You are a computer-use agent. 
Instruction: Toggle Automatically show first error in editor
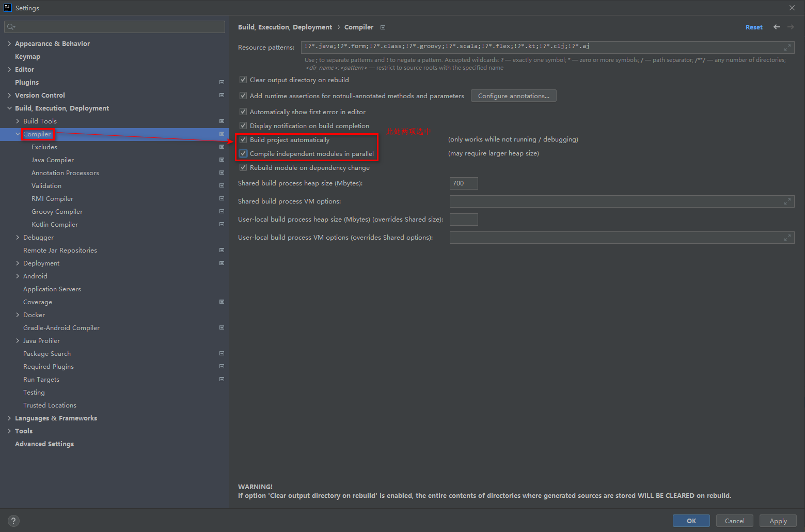tap(243, 112)
